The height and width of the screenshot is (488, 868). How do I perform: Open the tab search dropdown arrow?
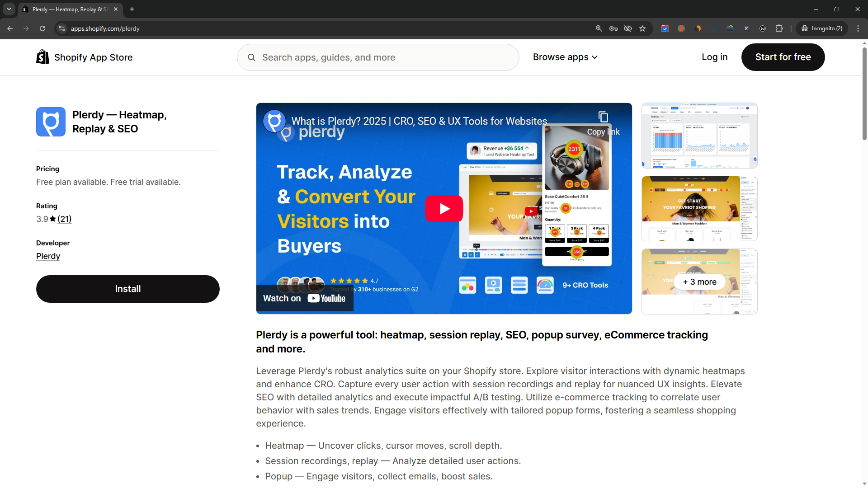[9, 9]
